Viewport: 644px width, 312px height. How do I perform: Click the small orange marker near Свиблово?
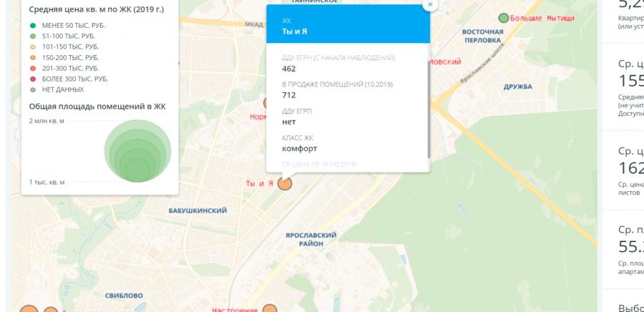click(x=51, y=311)
